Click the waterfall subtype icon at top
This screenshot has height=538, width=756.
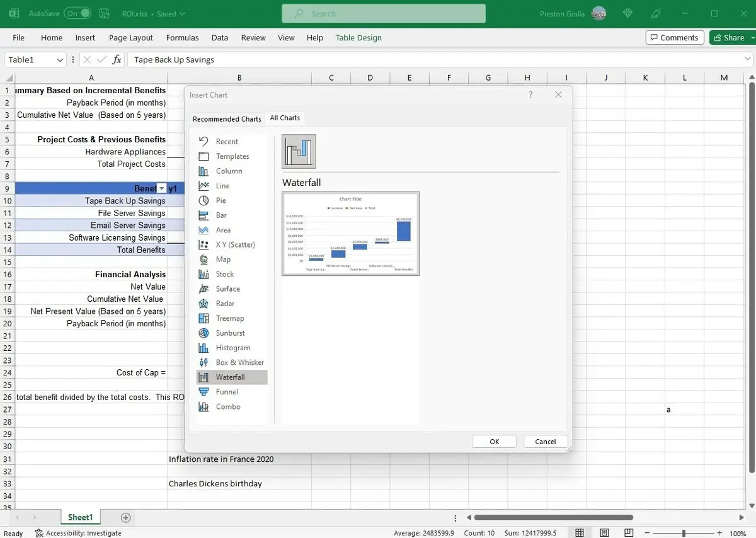point(299,151)
